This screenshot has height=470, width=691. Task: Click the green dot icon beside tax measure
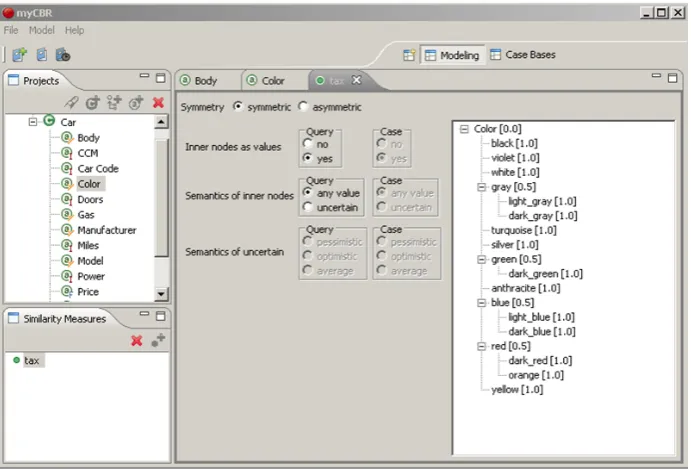coord(16,360)
